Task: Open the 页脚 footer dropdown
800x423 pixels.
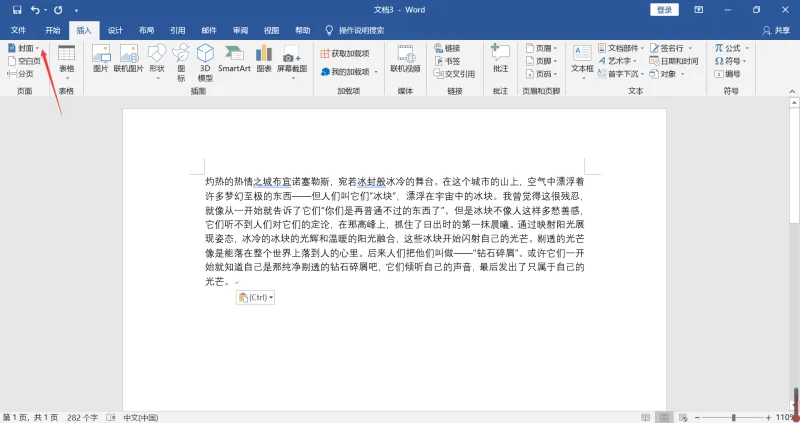Action: pos(541,61)
